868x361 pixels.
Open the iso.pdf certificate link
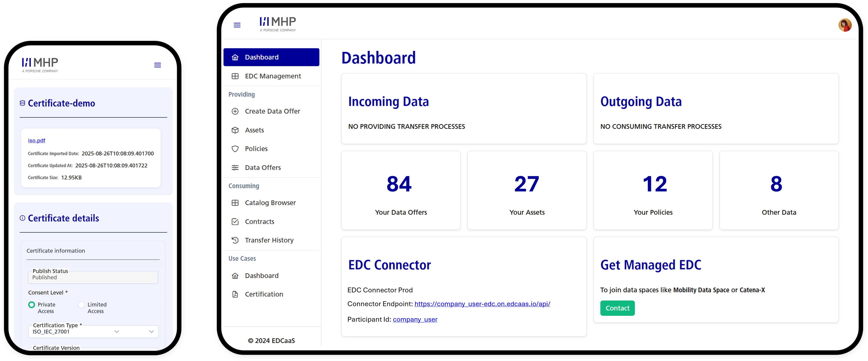[x=36, y=140]
